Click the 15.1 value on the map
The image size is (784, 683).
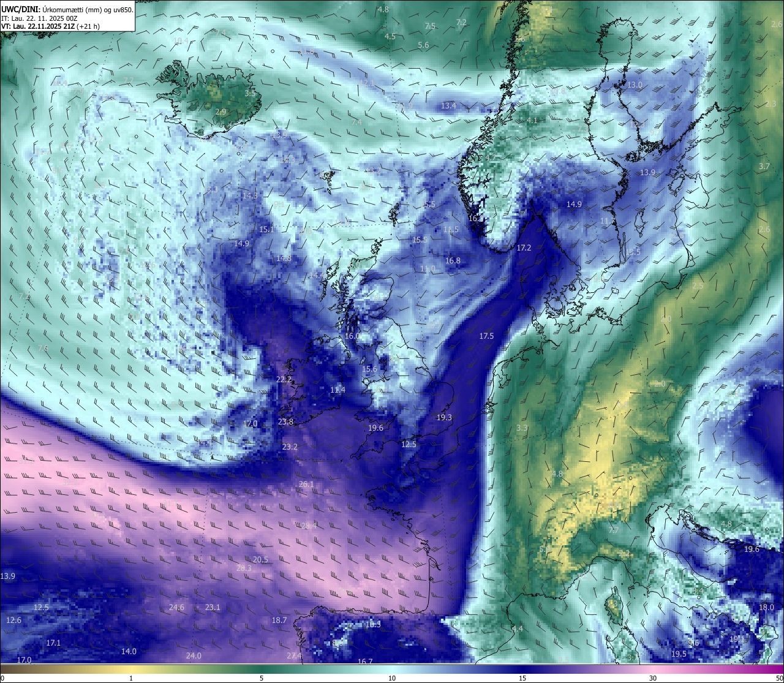tap(266, 230)
